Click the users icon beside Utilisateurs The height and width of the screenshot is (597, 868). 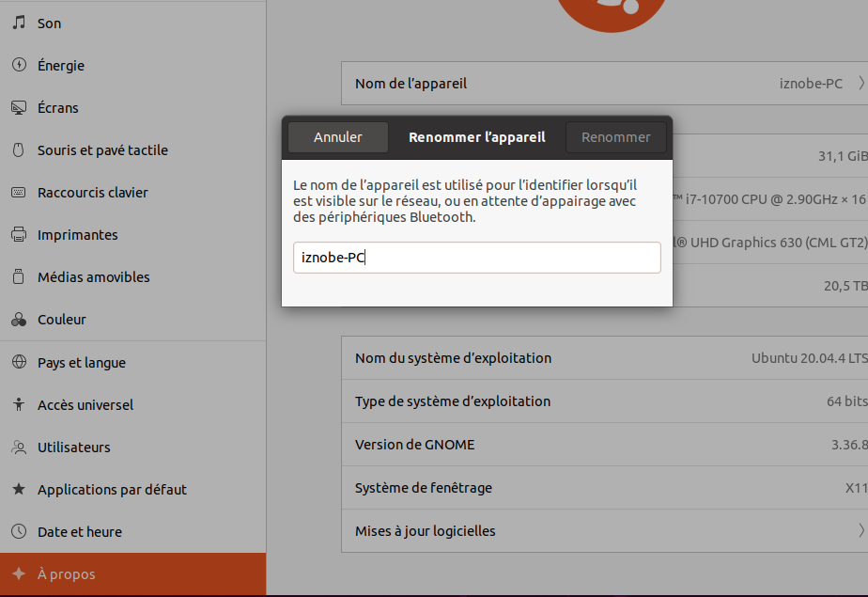(19, 447)
